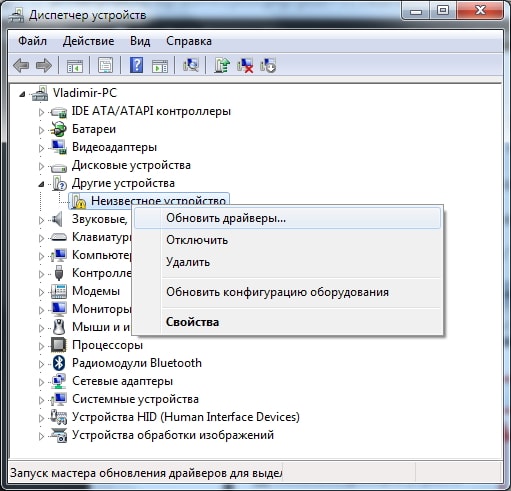Collapse the Другие устройства node
The width and height of the screenshot is (511, 491).
[x=41, y=184]
